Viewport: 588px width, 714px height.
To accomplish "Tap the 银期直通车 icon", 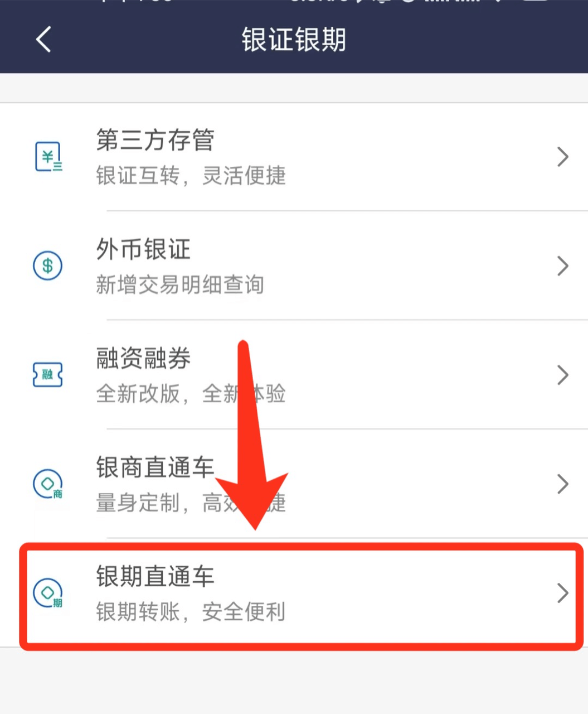I will pyautogui.click(x=48, y=593).
